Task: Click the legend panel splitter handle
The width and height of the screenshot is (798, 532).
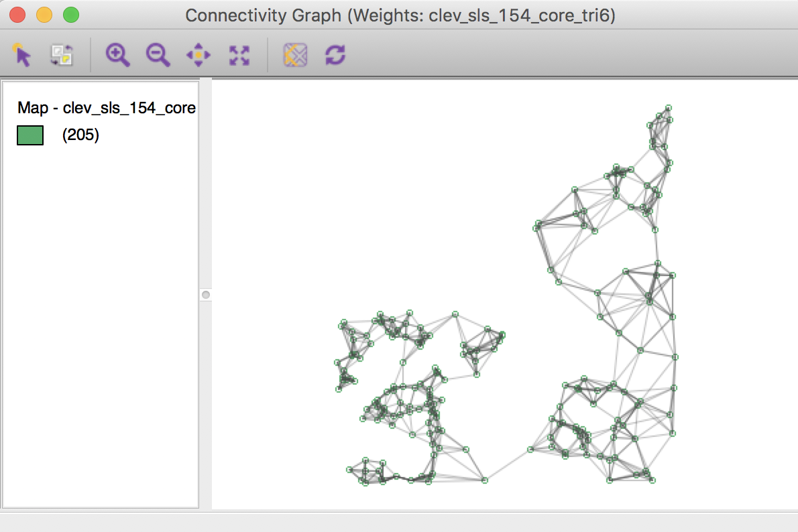Action: coord(206,295)
